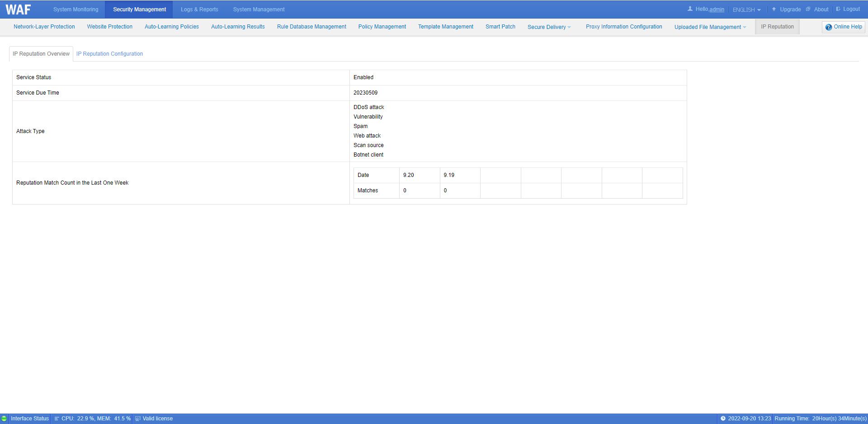Click the CPU usage bars icon

(x=57, y=419)
